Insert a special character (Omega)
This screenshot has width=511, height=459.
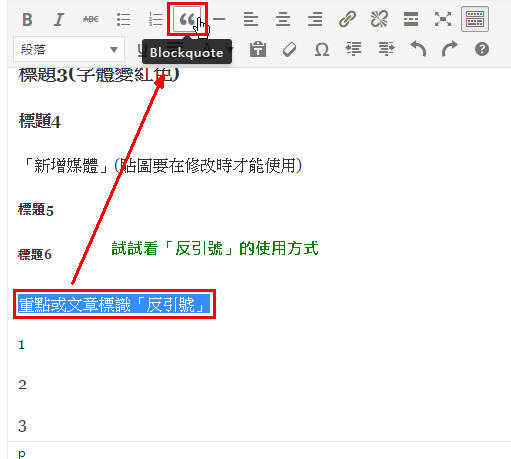coord(322,50)
